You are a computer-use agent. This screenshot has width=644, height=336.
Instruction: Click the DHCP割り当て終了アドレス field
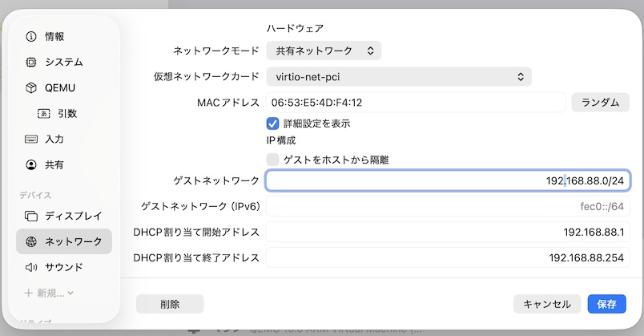pos(448,258)
